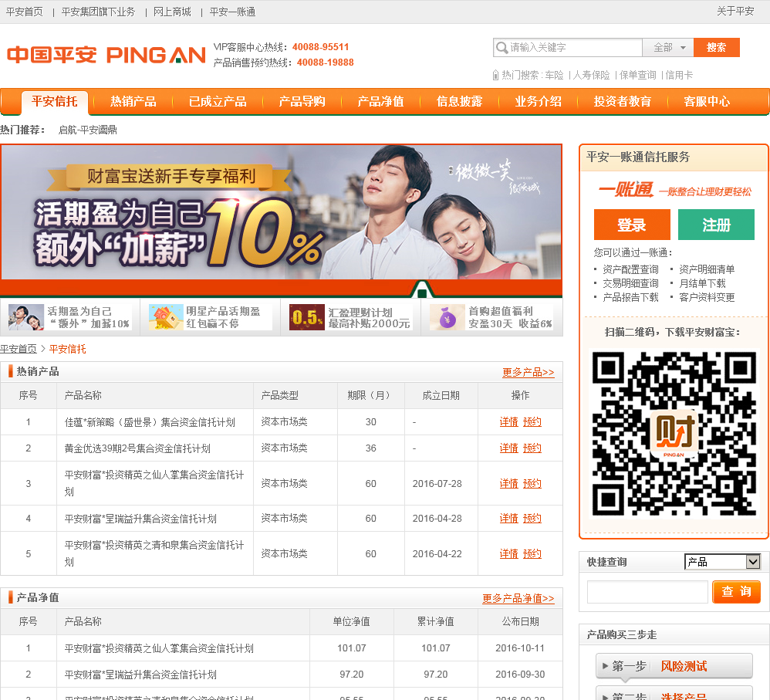Open 平安集团旗下业务 link
Viewport: 770px width, 700px height.
click(98, 12)
